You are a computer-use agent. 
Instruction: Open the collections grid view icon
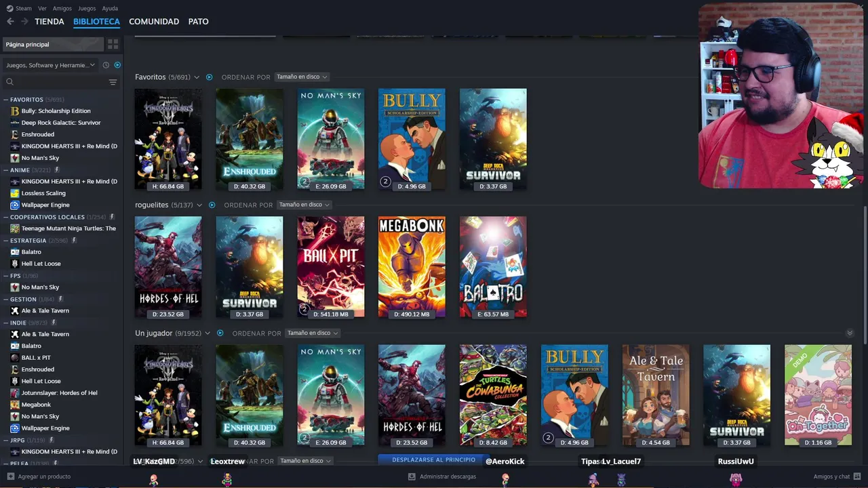(113, 44)
